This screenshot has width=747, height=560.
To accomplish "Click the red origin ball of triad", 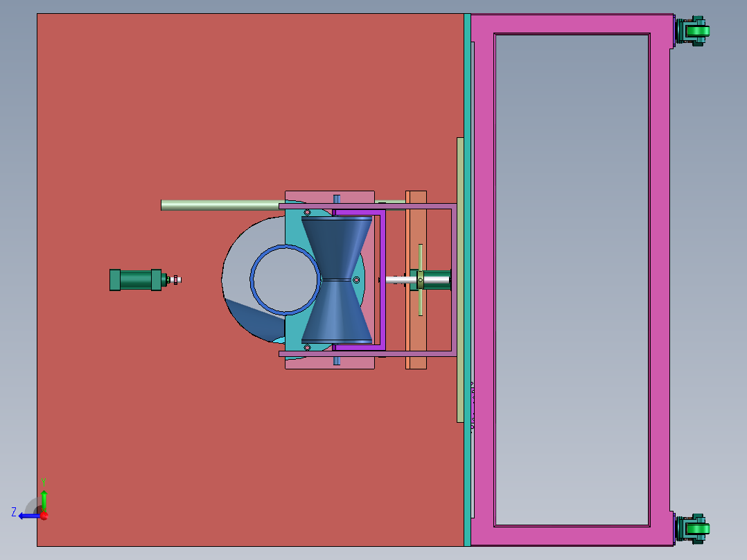I will coord(44,516).
